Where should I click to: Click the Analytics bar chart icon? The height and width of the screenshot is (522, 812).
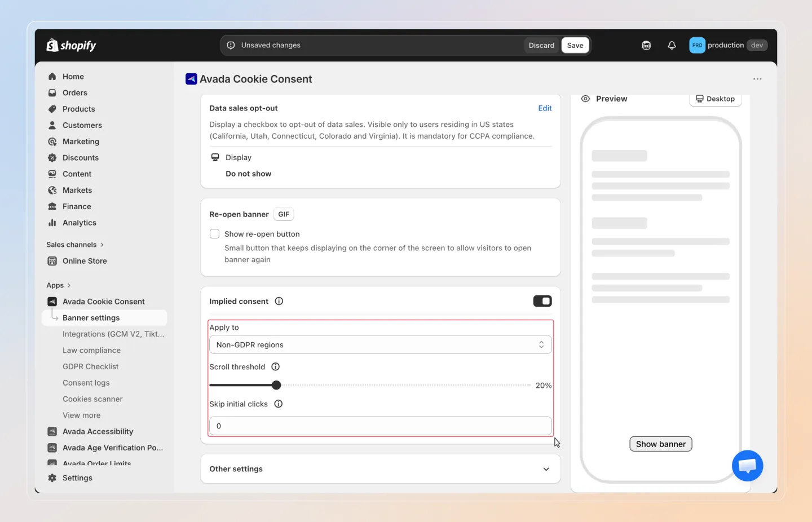click(x=52, y=223)
